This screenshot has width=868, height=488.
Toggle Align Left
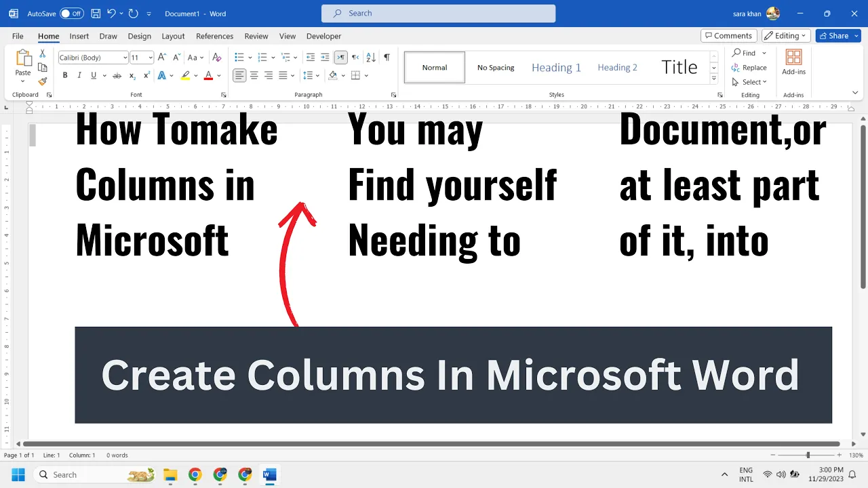[239, 75]
